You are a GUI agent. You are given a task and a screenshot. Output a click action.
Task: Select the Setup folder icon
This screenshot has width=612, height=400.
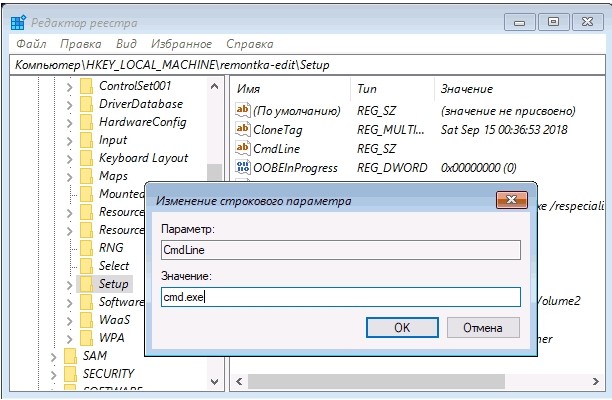coord(86,284)
